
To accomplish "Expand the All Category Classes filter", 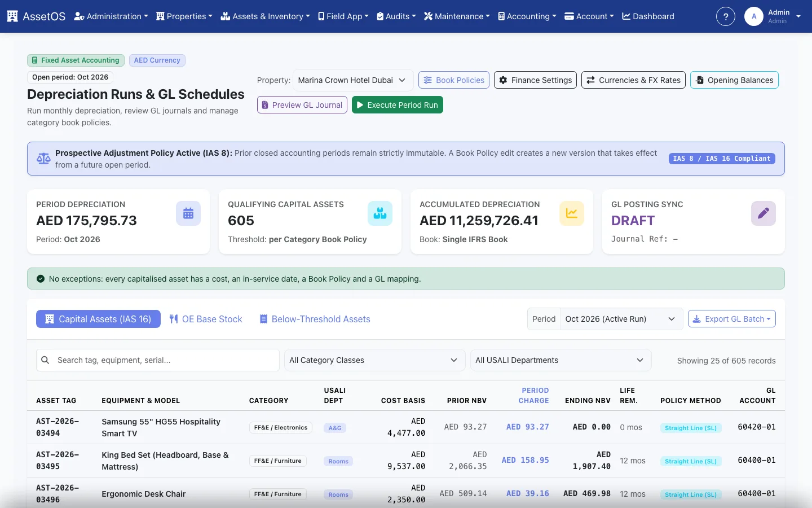I will pyautogui.click(x=374, y=360).
